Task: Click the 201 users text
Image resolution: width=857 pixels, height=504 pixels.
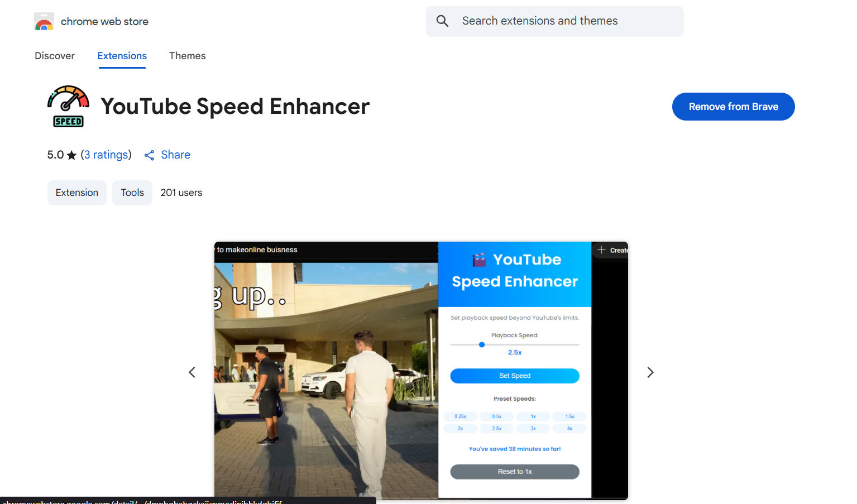Action: click(x=181, y=193)
